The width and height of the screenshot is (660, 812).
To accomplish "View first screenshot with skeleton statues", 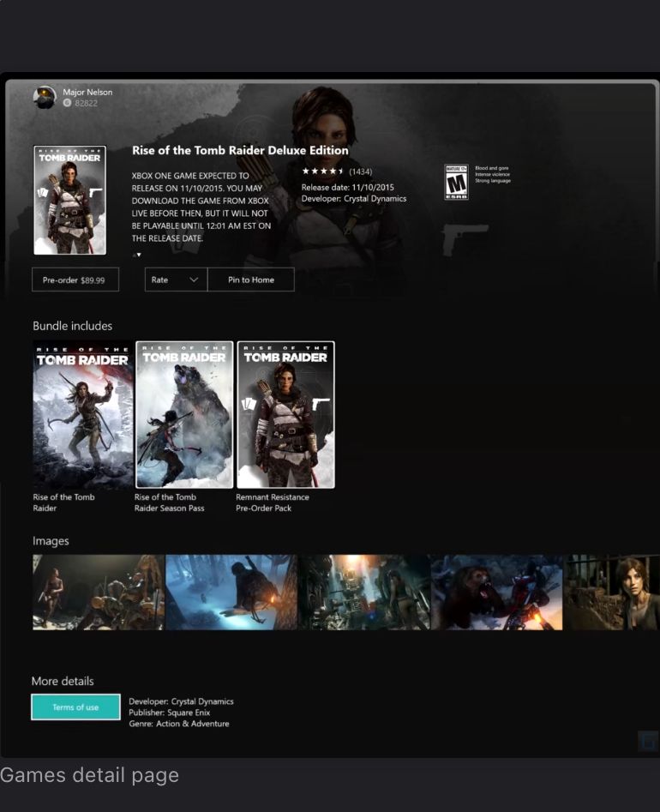I will (x=99, y=592).
